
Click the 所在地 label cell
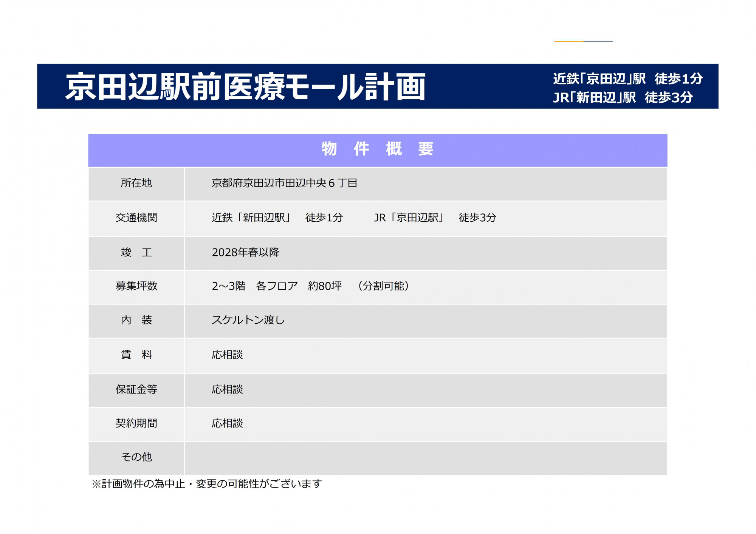click(x=136, y=183)
